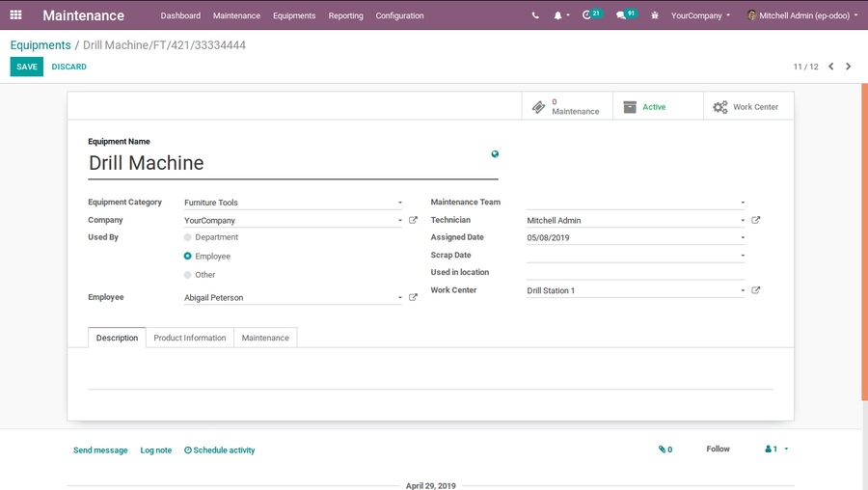The height and width of the screenshot is (490, 868).
Task: Open Employee external link icon
Action: click(x=413, y=297)
